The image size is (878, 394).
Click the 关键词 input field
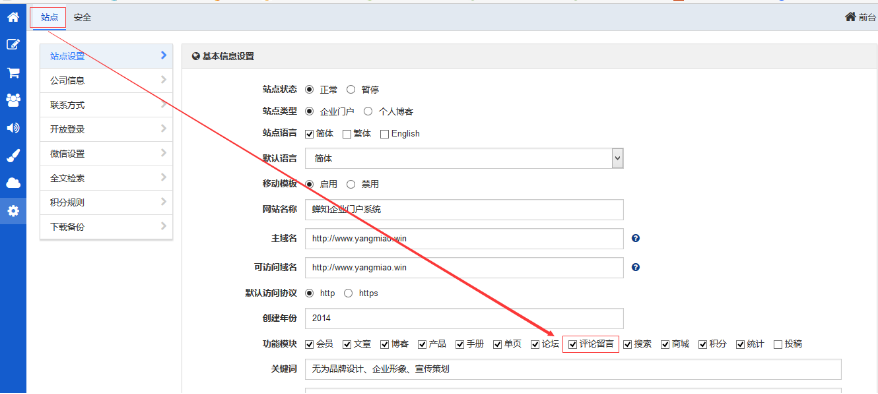coord(573,369)
